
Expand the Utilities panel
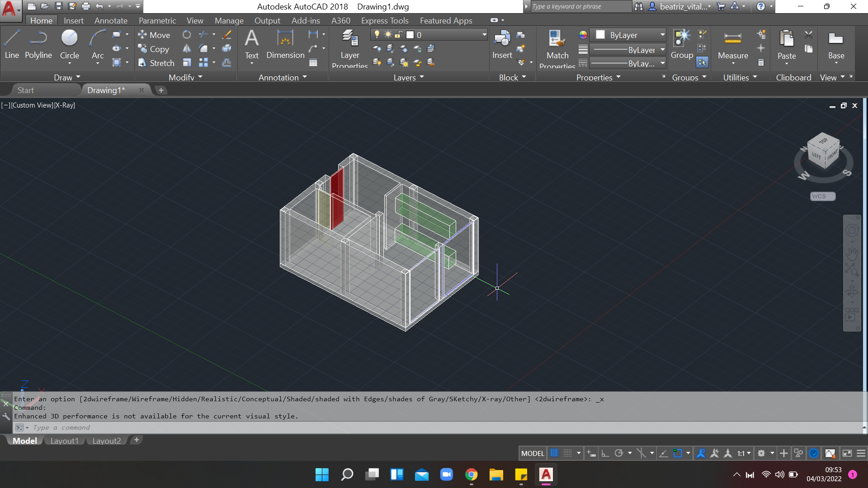(x=740, y=77)
